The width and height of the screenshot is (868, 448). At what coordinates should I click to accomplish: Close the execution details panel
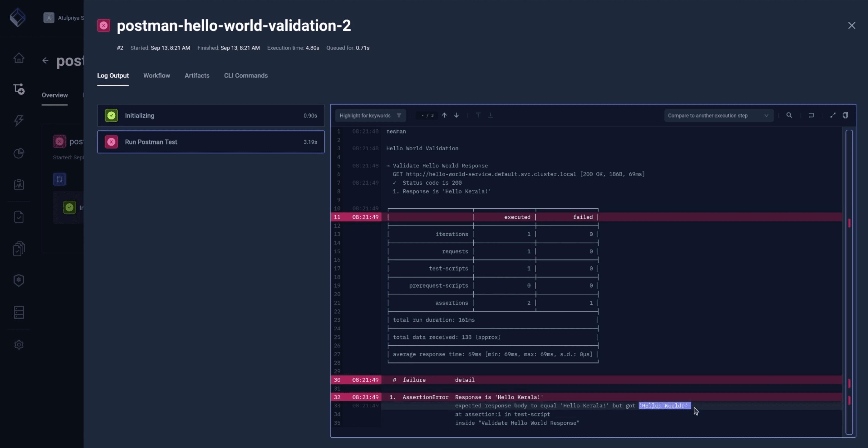(x=852, y=25)
